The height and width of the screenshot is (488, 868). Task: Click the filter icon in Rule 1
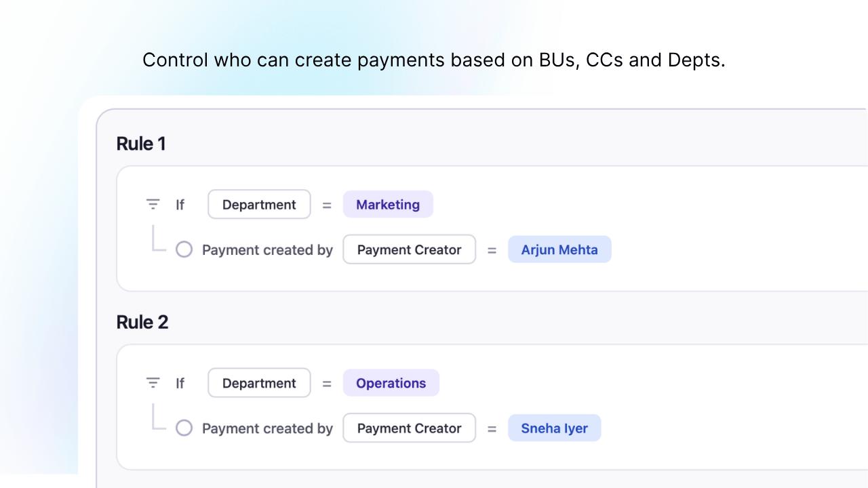click(153, 204)
